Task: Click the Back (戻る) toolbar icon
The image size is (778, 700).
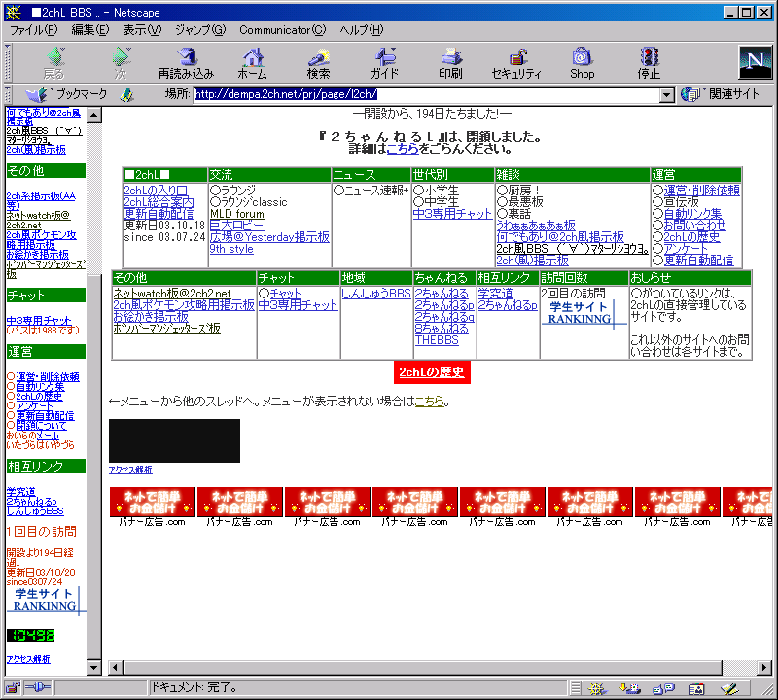Action: click(x=54, y=62)
